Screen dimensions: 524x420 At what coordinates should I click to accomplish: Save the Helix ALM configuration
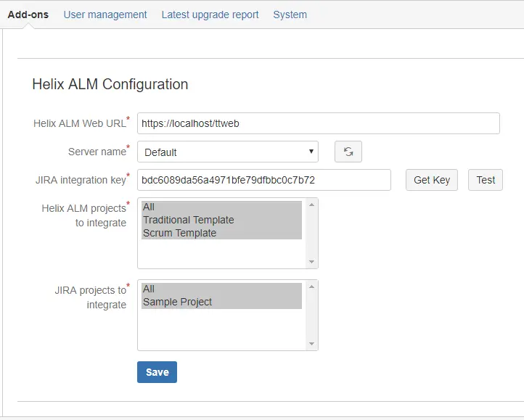pos(157,372)
